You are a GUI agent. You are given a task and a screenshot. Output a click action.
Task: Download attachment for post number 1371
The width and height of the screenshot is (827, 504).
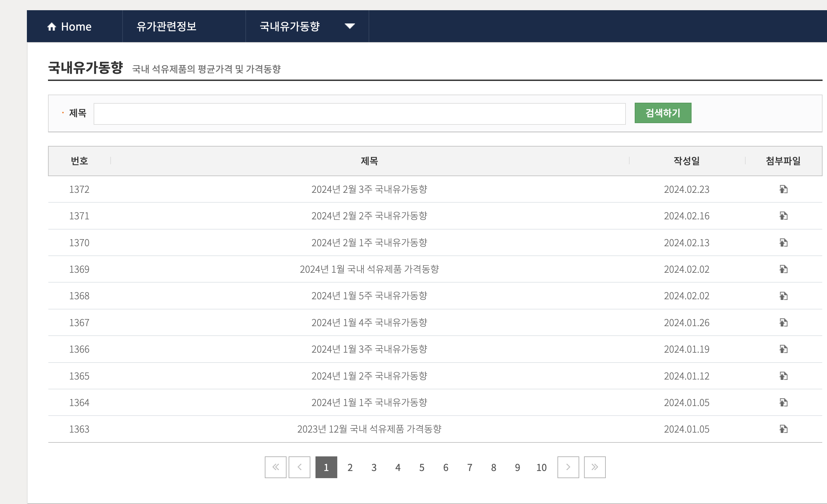click(783, 216)
